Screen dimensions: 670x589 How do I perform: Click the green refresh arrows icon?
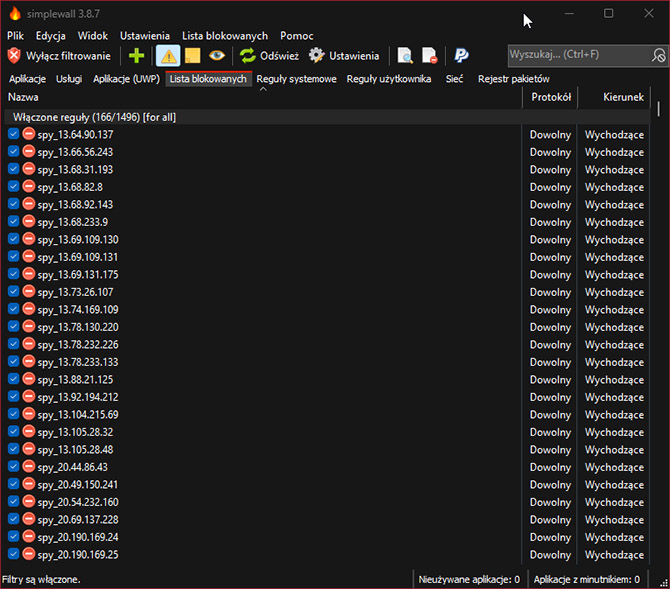[247, 56]
